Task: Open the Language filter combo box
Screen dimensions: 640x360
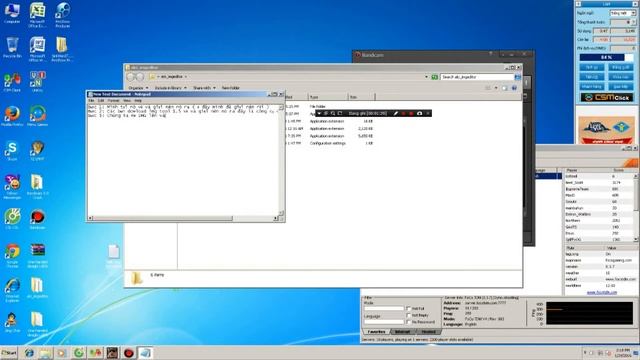Action: tap(384, 322)
